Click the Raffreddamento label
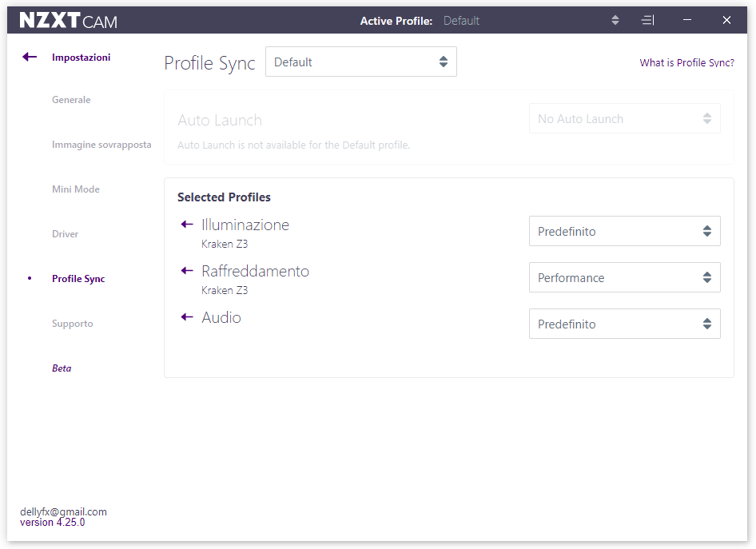The height and width of the screenshot is (549, 756). click(x=255, y=272)
